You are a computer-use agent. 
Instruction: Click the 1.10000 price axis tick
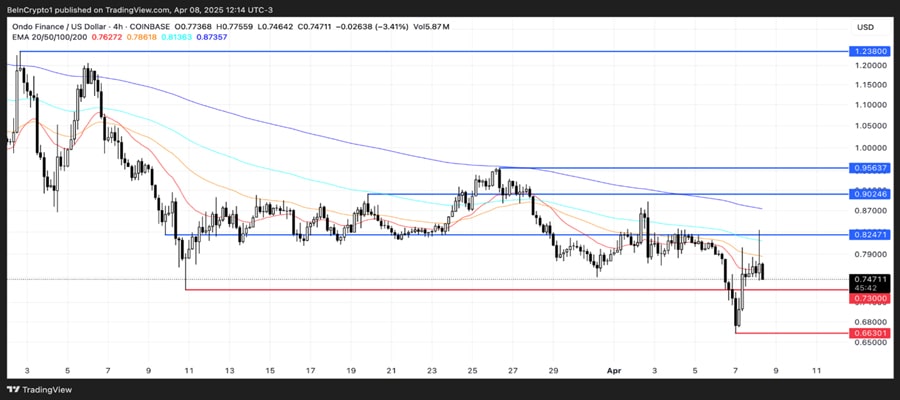[871, 105]
